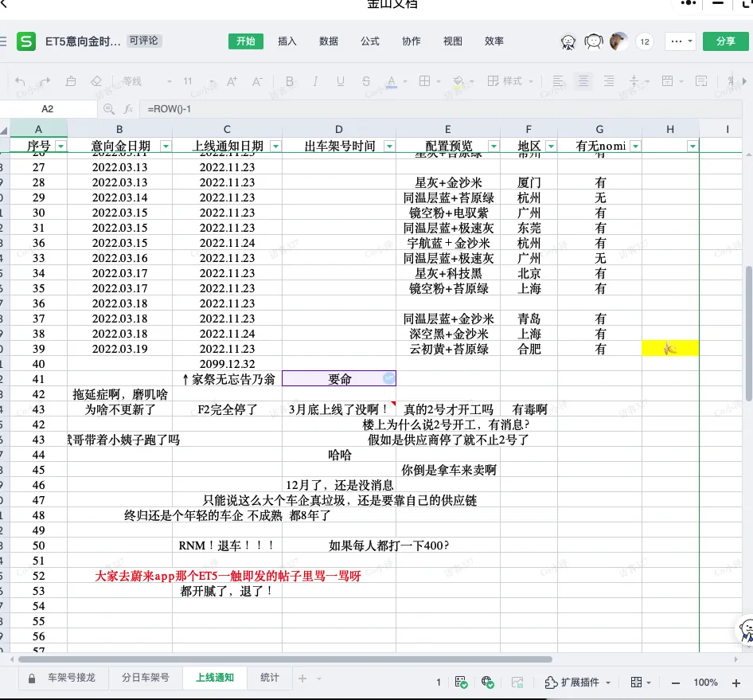753x700 pixels.
Task: Zoom out with the minus button
Action: 675,682
